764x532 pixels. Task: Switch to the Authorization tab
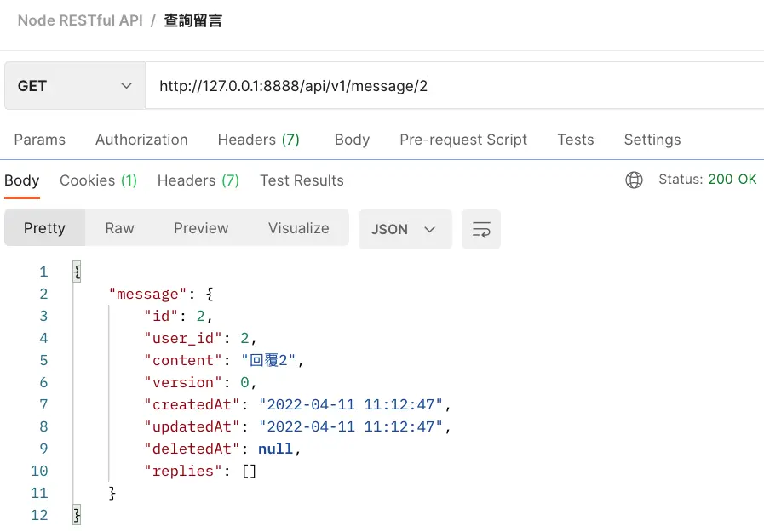pyautogui.click(x=141, y=140)
